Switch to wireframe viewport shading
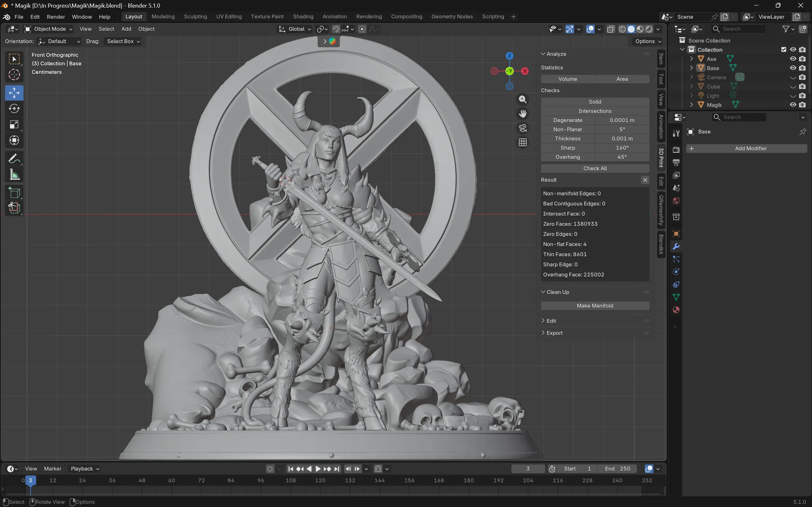The width and height of the screenshot is (812, 507). 622,29
